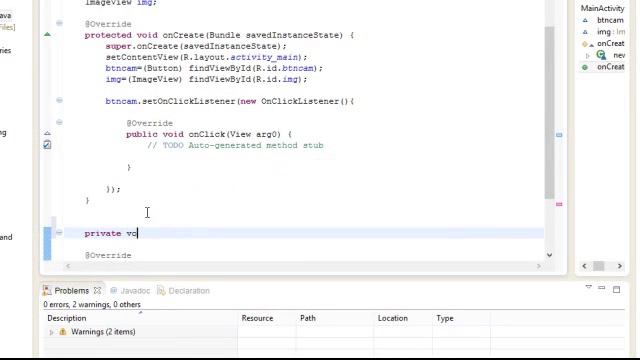The height and width of the screenshot is (360, 640).
Task: Click 'public void onClick(View arg0)' line
Action: [209, 134]
